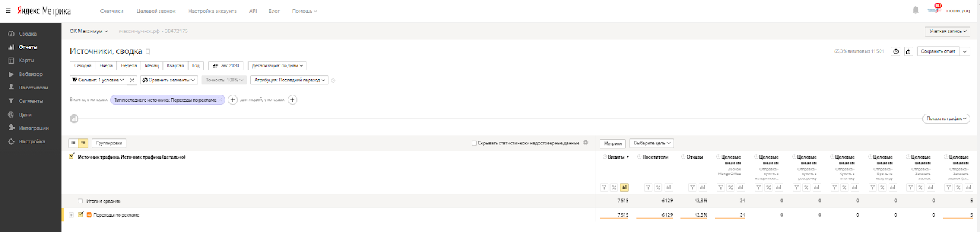Click the export report icon
Viewport: 980px width, 232px height.
tap(908, 51)
